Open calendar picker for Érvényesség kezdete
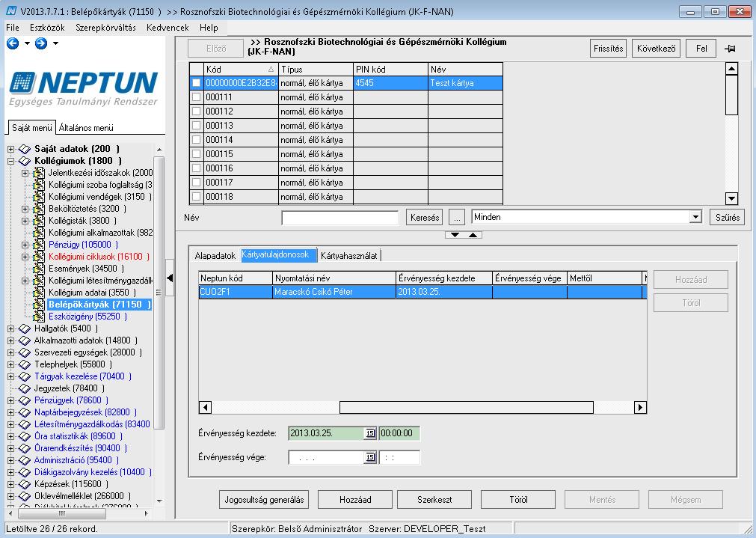The height and width of the screenshot is (538, 756). pyautogui.click(x=370, y=433)
